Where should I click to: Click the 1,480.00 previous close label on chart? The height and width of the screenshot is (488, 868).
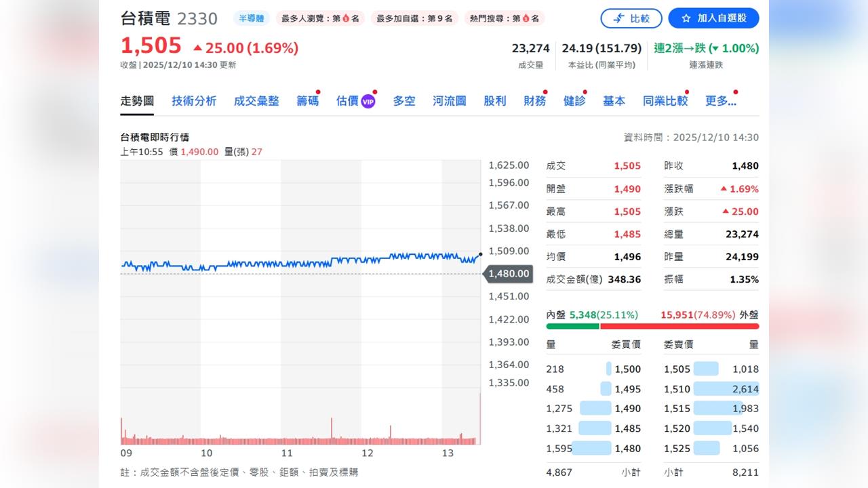coord(509,274)
